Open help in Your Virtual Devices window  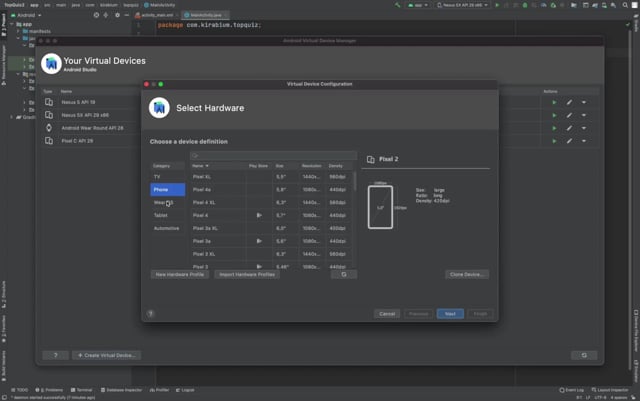[56, 355]
